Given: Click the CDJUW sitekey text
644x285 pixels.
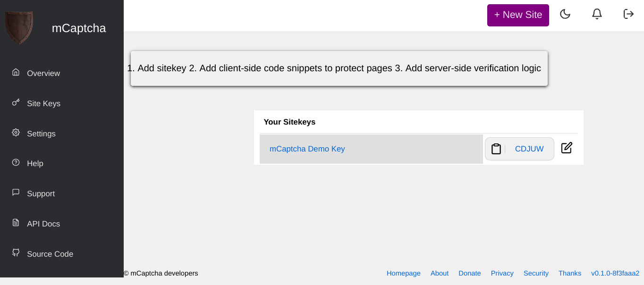Looking at the screenshot, I should [529, 149].
